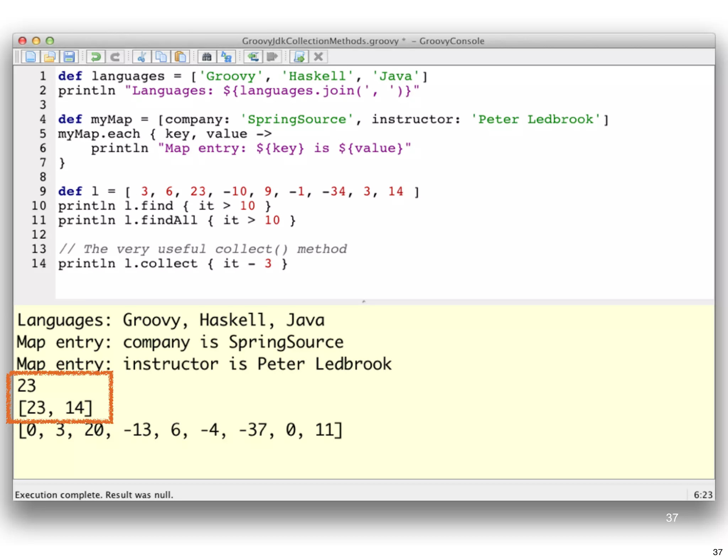Click the green zoom window button
Viewport: 728px width, 560px height.
pos(50,41)
